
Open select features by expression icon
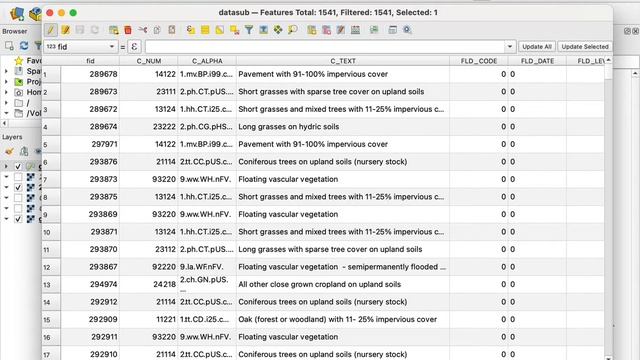click(191, 30)
